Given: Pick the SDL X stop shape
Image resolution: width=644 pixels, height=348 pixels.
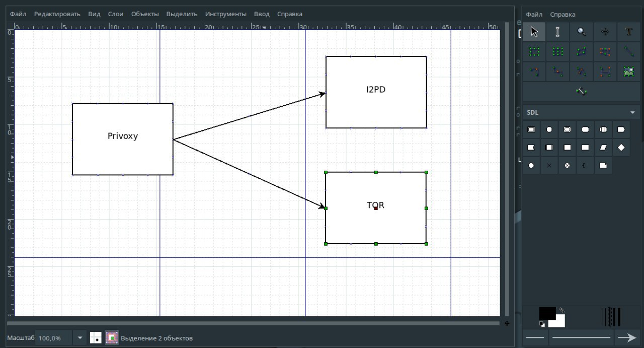Looking at the screenshot, I should (x=549, y=165).
